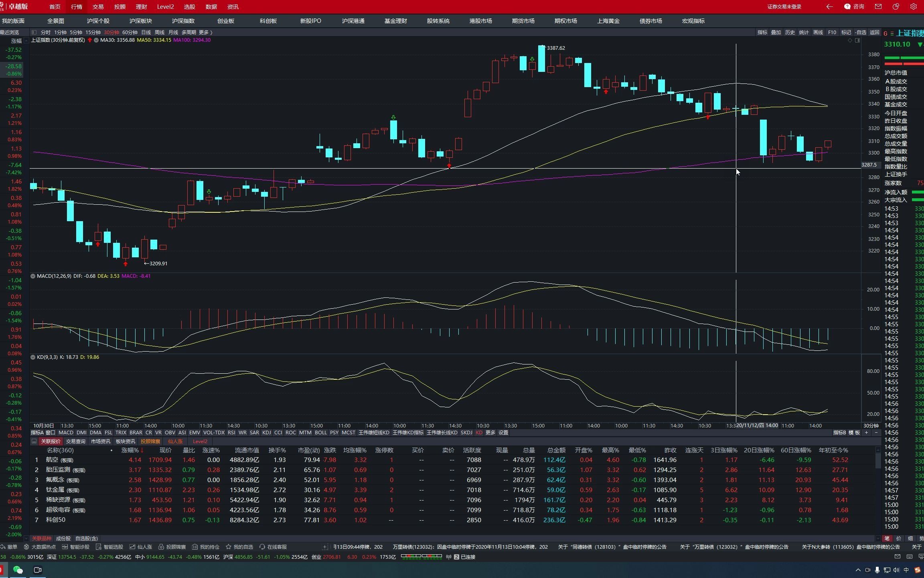The height and width of the screenshot is (578, 924).
Task: Open the 指标B indicator group dropdown
Action: pos(839,432)
